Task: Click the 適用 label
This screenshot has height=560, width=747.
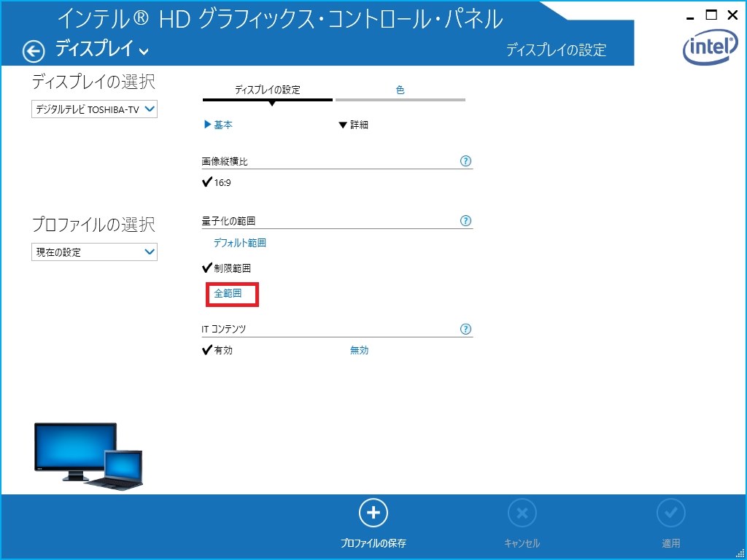Action: (671, 543)
